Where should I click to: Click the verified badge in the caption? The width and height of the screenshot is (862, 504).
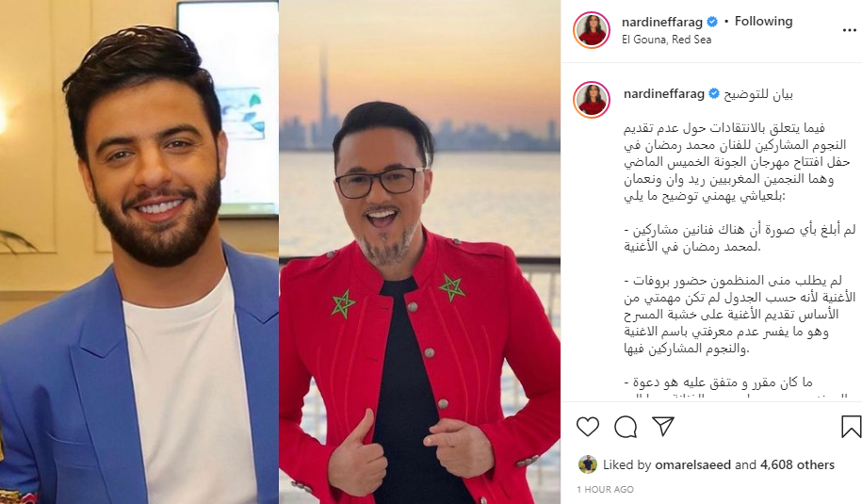point(713,94)
